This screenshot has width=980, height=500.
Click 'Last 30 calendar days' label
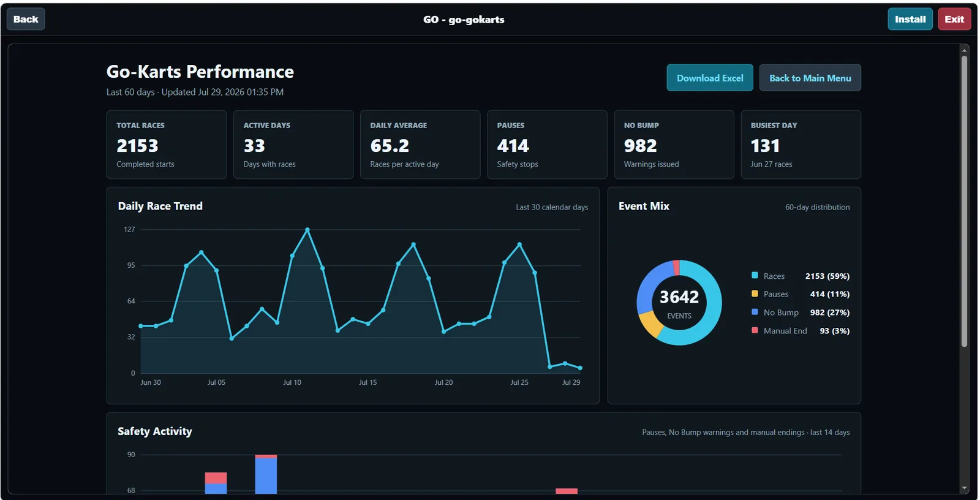click(552, 207)
